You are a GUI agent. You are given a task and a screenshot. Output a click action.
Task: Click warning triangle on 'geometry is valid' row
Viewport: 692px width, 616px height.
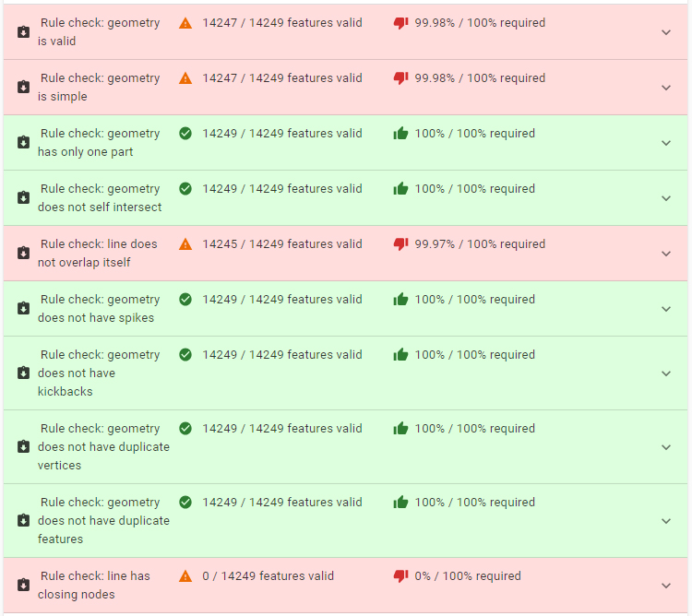coord(185,23)
